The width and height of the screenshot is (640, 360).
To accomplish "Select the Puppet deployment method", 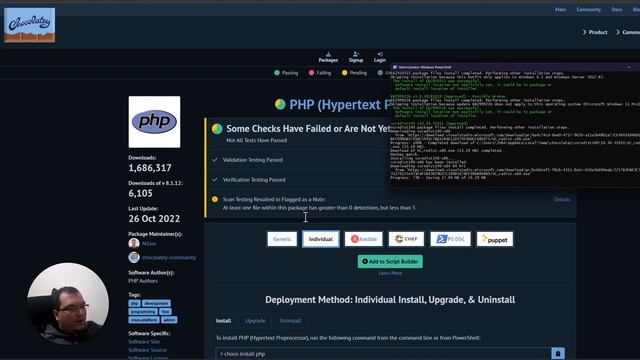I will pyautogui.click(x=495, y=239).
